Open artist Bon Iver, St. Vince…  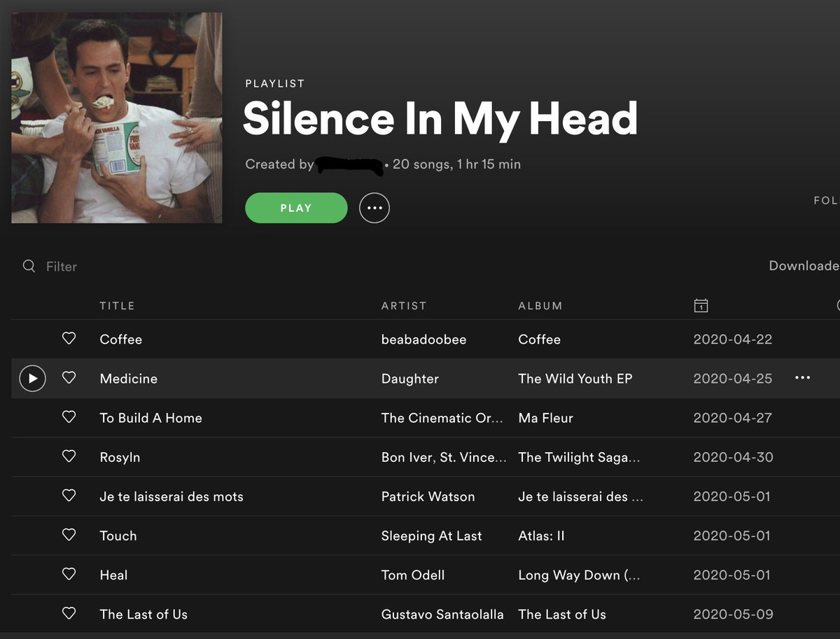pos(444,457)
